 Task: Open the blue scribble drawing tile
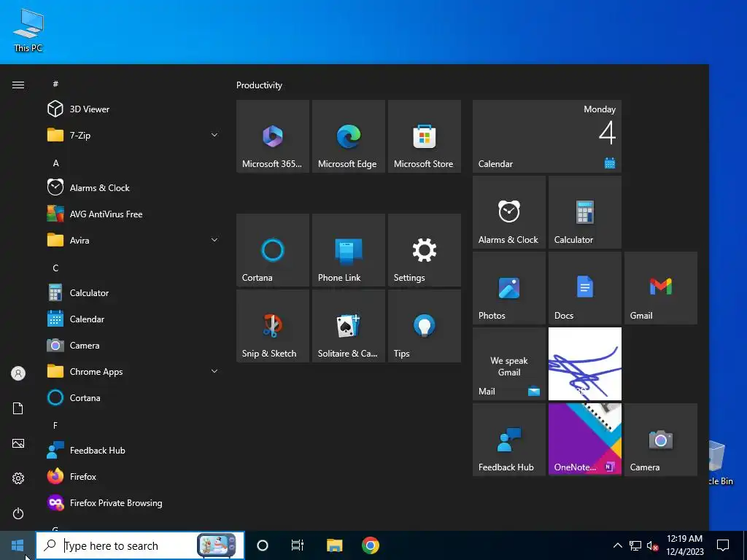tap(585, 364)
